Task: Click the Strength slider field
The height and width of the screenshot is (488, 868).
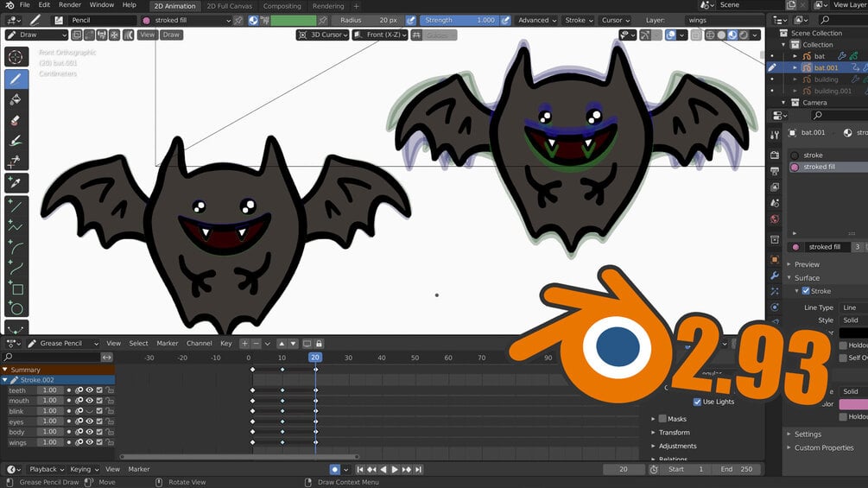Action: (460, 20)
